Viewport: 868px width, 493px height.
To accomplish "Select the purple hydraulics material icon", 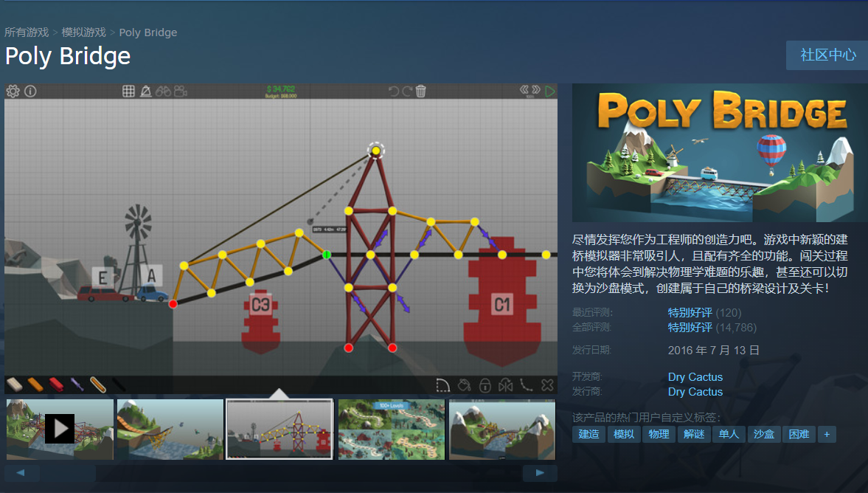I will pos(77,384).
